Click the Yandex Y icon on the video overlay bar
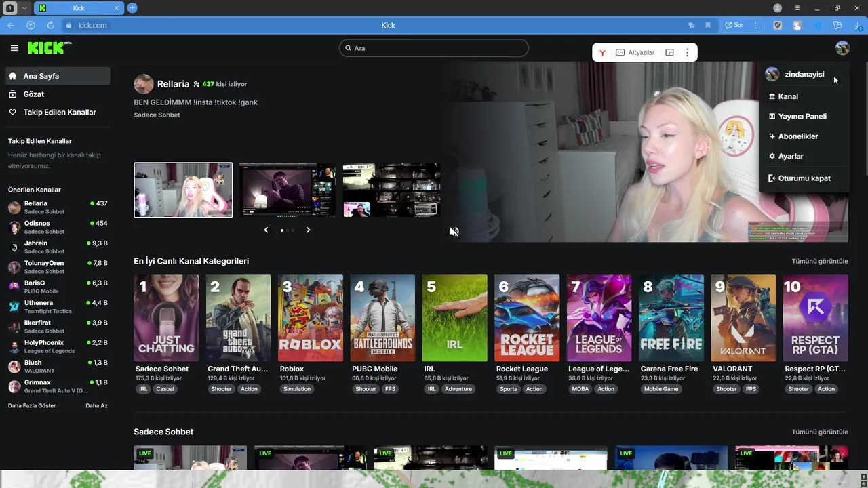Screen dimensions: 868x488 [602, 53]
